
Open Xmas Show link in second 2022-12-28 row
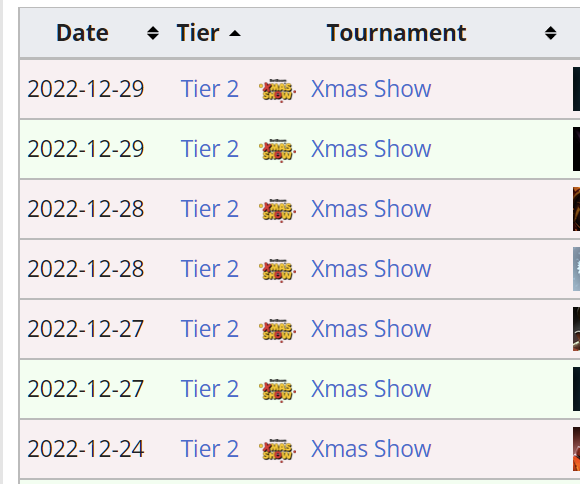371,269
